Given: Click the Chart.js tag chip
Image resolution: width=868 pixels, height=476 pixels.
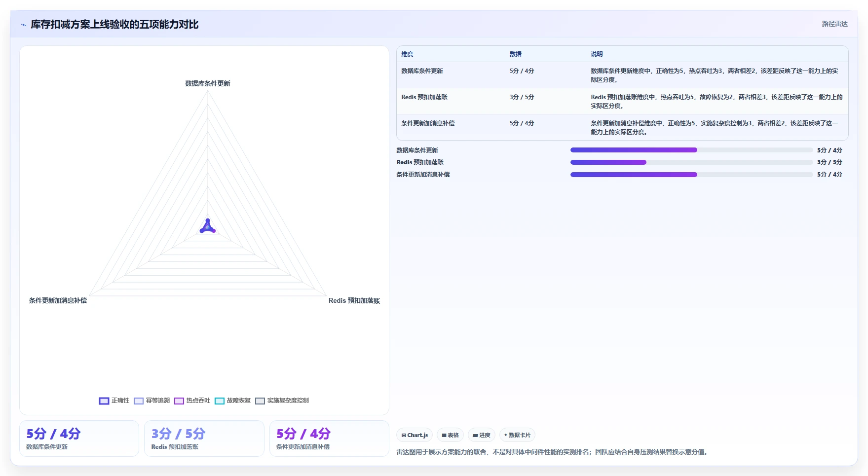Looking at the screenshot, I should 415,435.
